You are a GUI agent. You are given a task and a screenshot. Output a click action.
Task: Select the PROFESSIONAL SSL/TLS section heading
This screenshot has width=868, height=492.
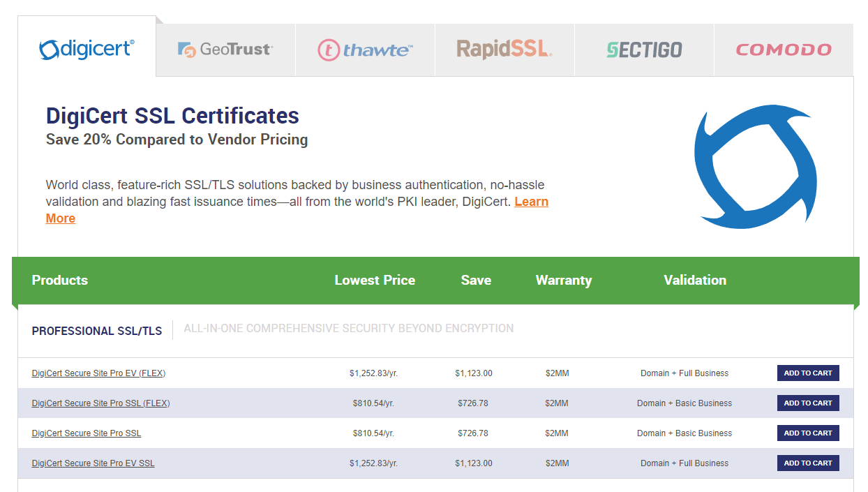pos(97,331)
